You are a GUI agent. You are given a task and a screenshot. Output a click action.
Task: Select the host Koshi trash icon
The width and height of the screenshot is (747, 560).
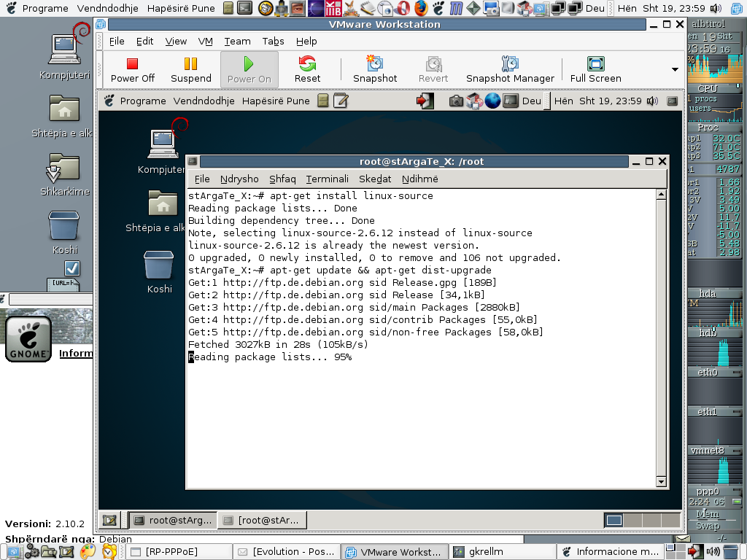click(64, 233)
